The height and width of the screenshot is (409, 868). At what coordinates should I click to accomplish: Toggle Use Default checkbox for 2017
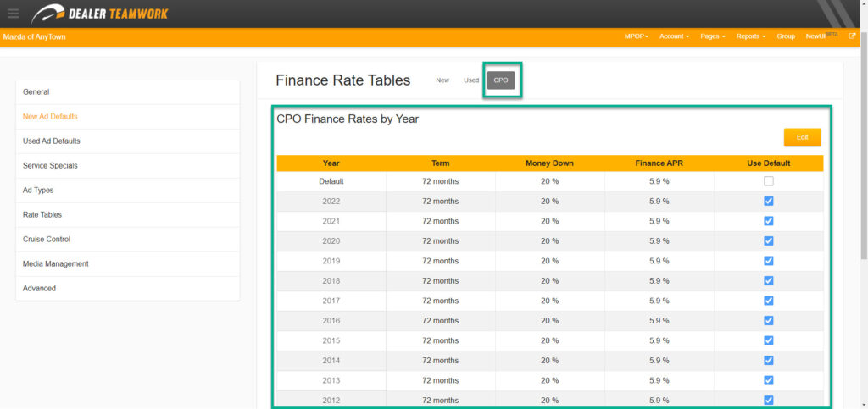tap(768, 301)
